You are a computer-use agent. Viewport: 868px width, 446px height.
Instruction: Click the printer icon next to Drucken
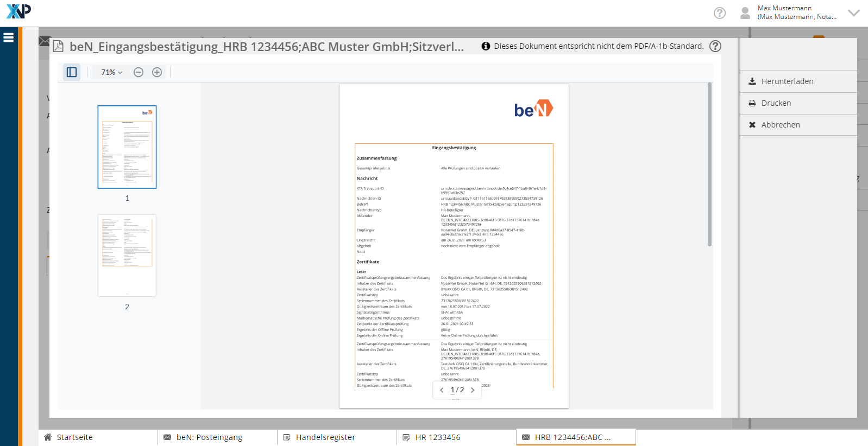(752, 103)
